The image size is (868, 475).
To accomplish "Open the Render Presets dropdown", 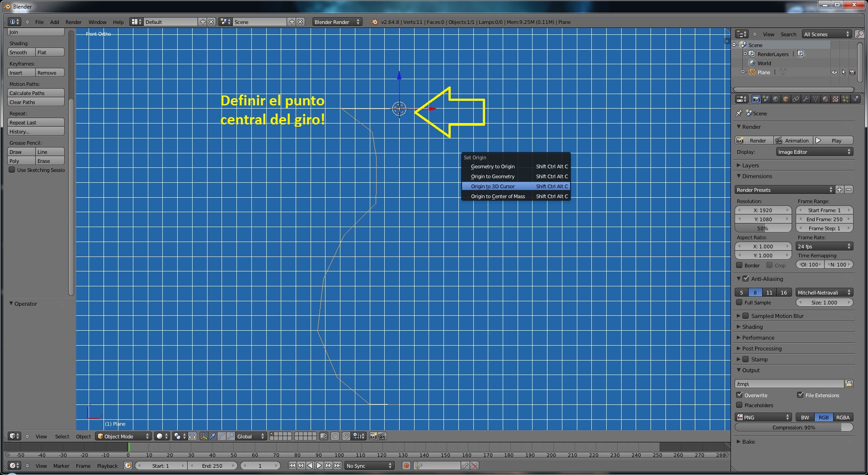I will 784,190.
